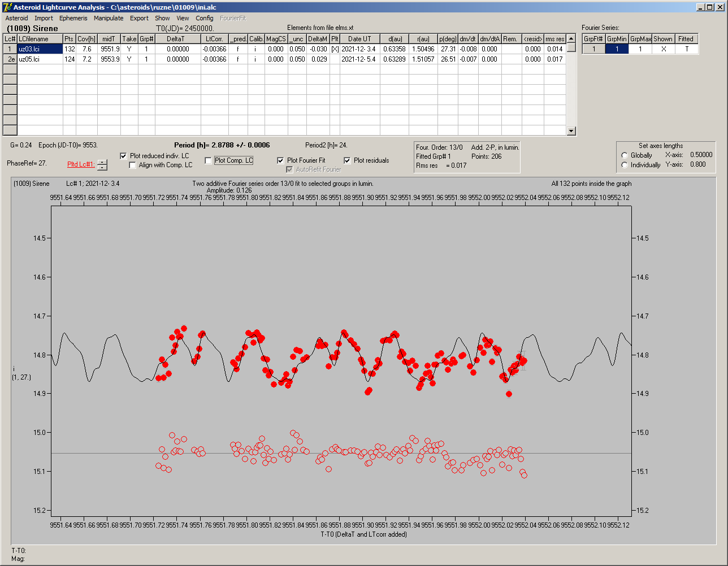Enable Plot Comp. LC checkbox
The height and width of the screenshot is (566, 728).
click(208, 160)
